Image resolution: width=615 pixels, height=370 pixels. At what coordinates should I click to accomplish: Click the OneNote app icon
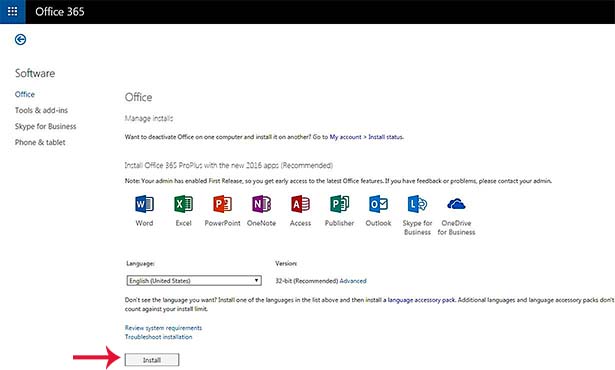261,204
